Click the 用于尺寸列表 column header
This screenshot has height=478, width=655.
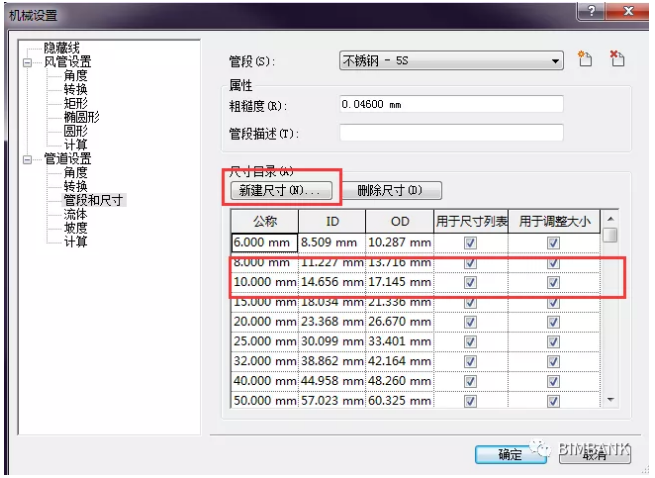click(x=471, y=221)
